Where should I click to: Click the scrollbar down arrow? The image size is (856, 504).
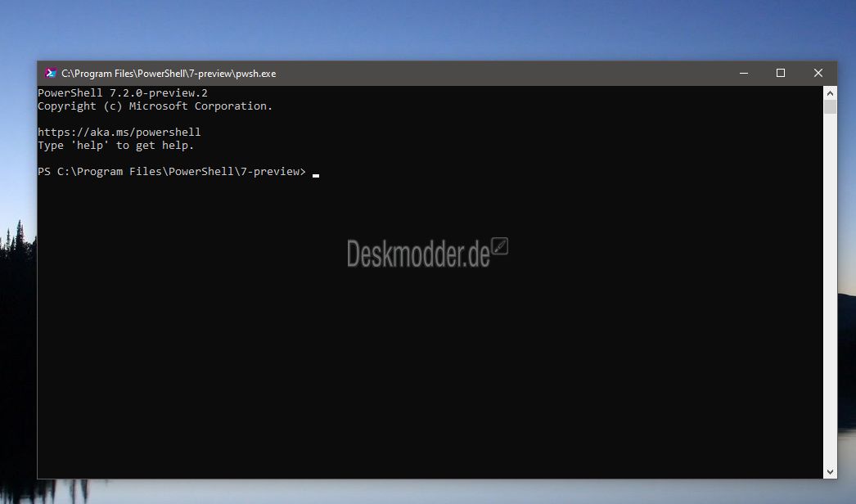point(830,472)
